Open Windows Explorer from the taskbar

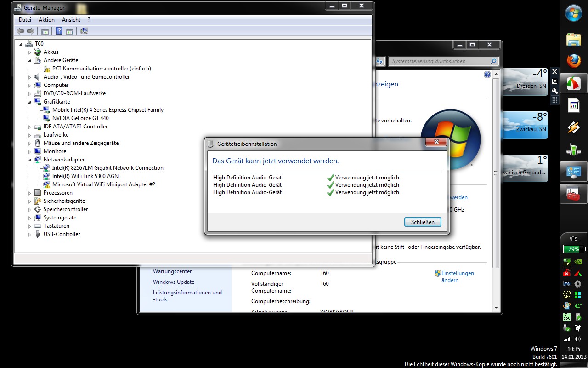574,40
